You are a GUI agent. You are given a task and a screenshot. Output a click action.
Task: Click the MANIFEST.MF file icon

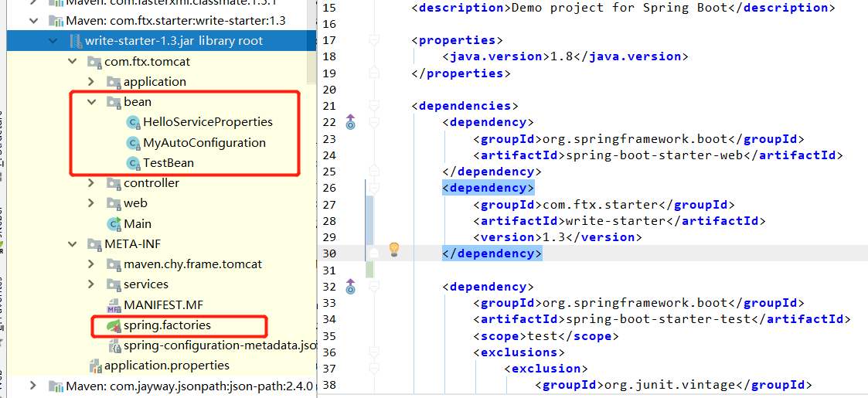pyautogui.click(x=114, y=305)
